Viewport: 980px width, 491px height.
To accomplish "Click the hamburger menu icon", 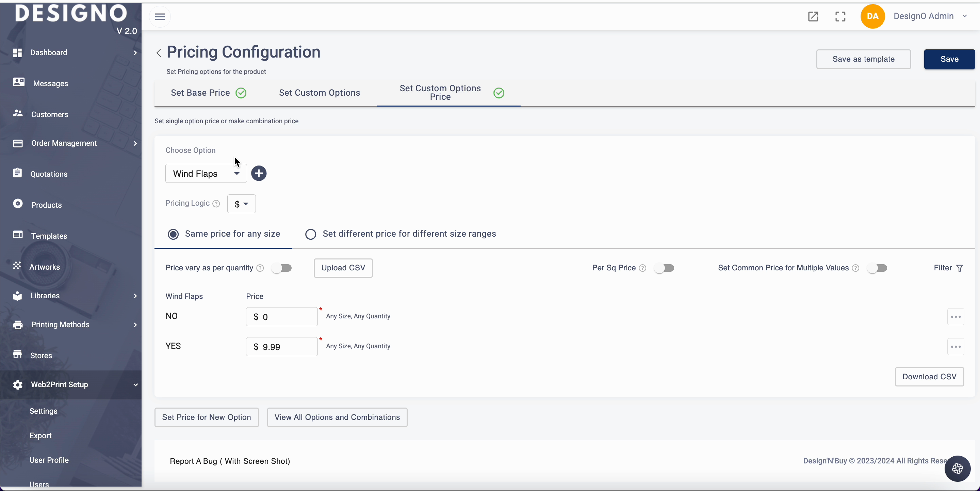I will [x=160, y=17].
